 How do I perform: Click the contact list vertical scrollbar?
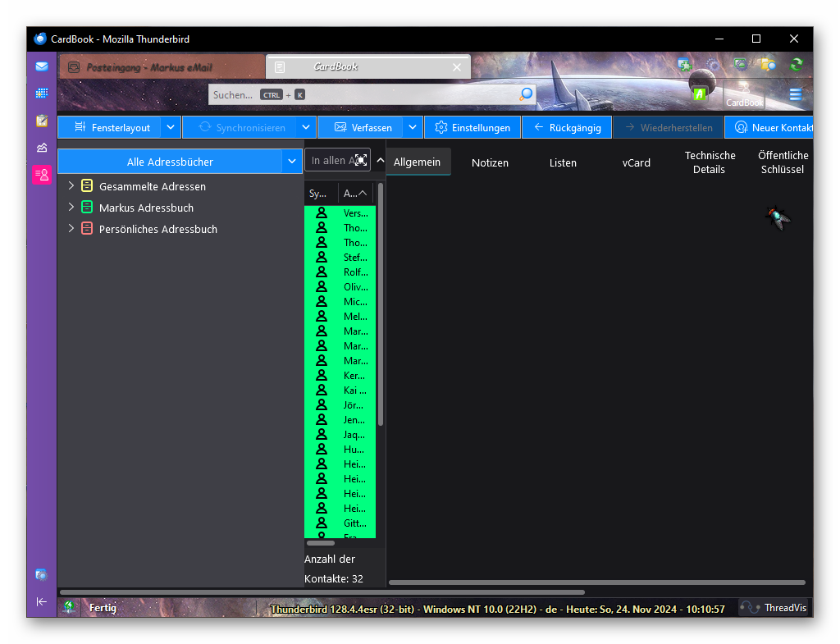381,304
